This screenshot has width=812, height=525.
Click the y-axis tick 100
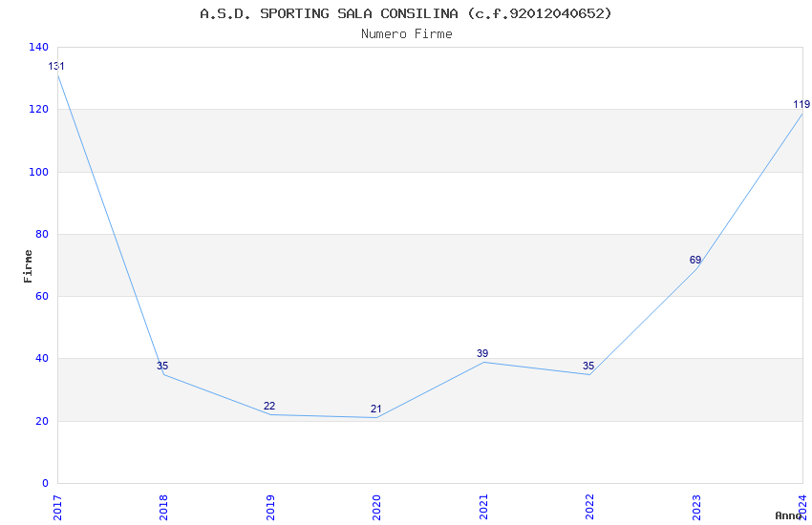tap(38, 172)
